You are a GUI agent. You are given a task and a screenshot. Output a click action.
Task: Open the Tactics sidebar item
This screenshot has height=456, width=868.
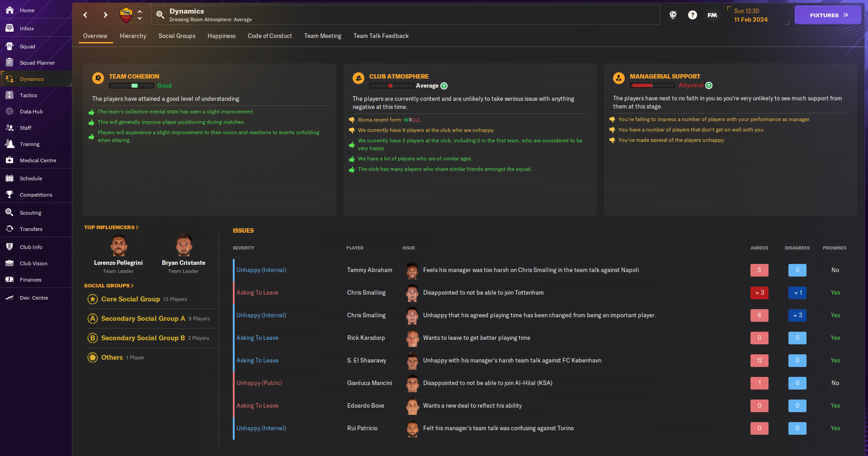pos(28,95)
